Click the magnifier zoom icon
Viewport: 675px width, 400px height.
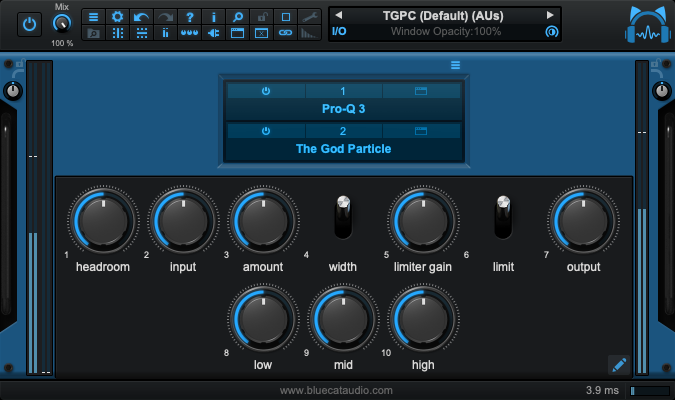238,17
